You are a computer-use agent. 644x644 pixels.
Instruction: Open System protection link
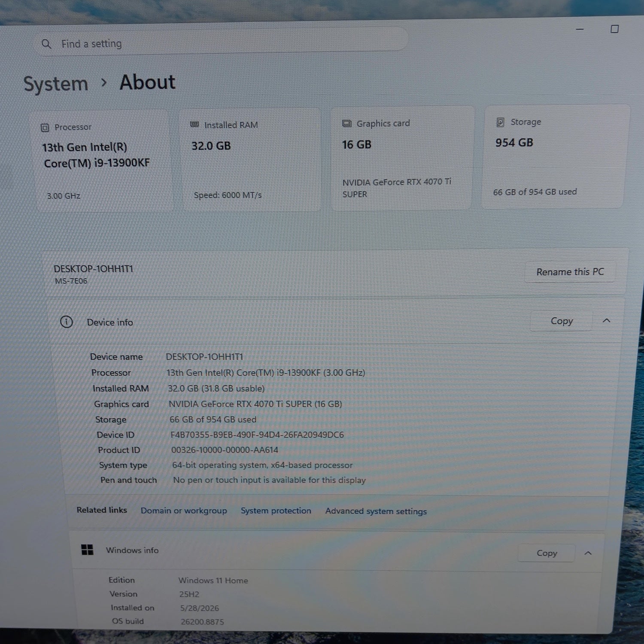point(276,510)
